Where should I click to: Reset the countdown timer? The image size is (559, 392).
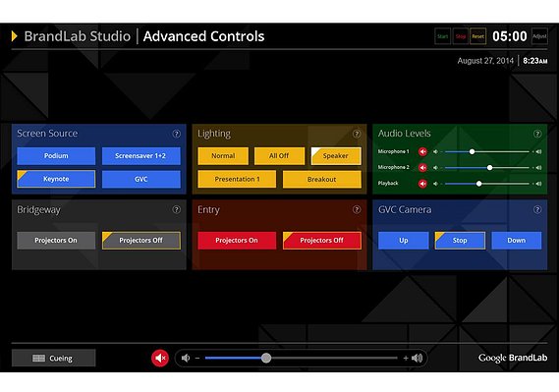[478, 36]
